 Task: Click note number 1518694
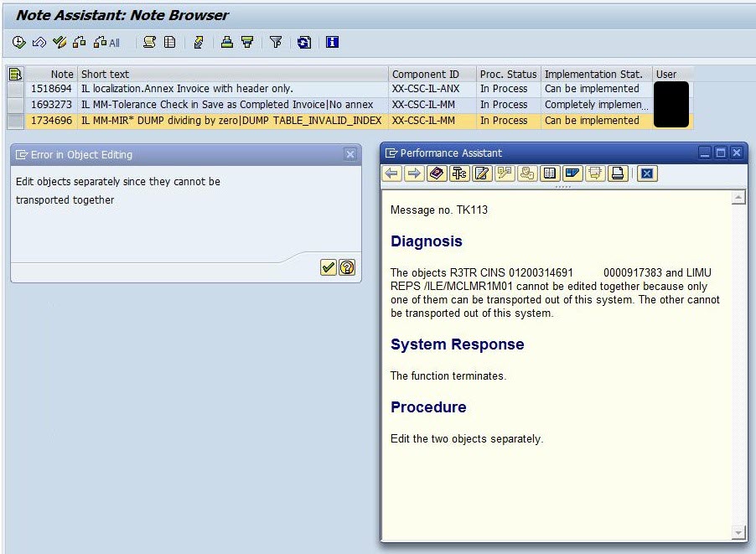click(51, 89)
